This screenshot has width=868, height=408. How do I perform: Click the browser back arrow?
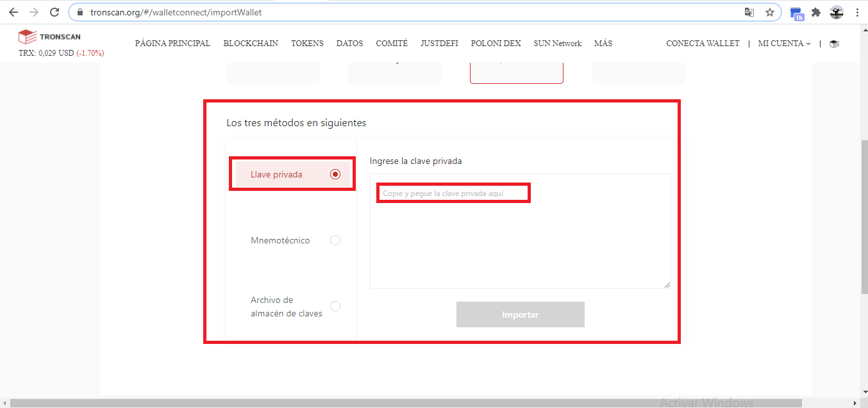click(x=13, y=12)
